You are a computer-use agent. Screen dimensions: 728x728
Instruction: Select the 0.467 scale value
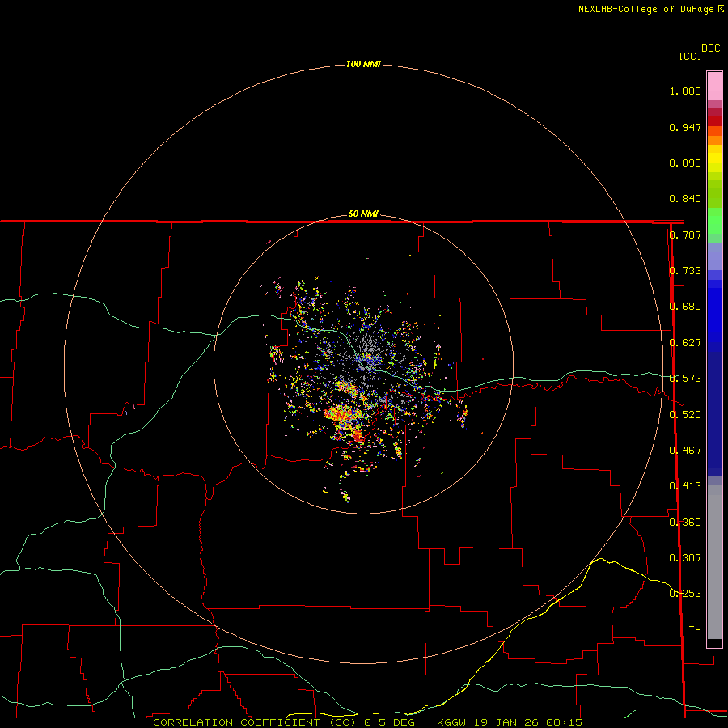point(685,451)
